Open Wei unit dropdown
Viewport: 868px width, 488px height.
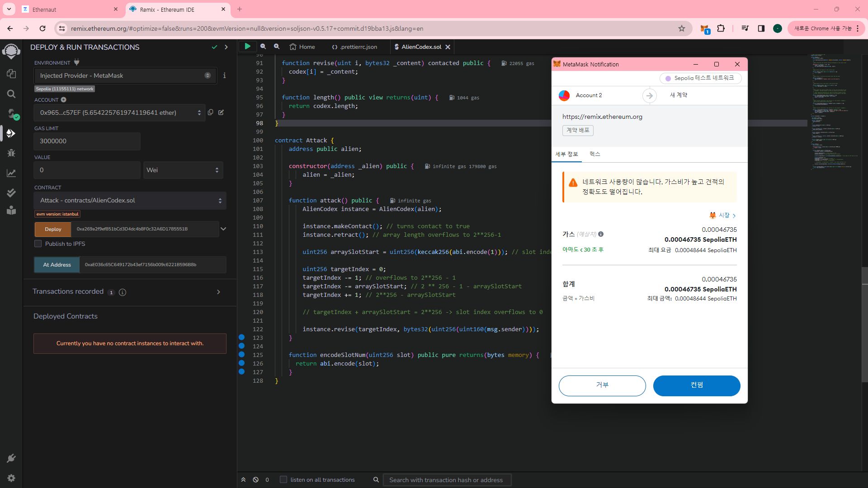183,170
